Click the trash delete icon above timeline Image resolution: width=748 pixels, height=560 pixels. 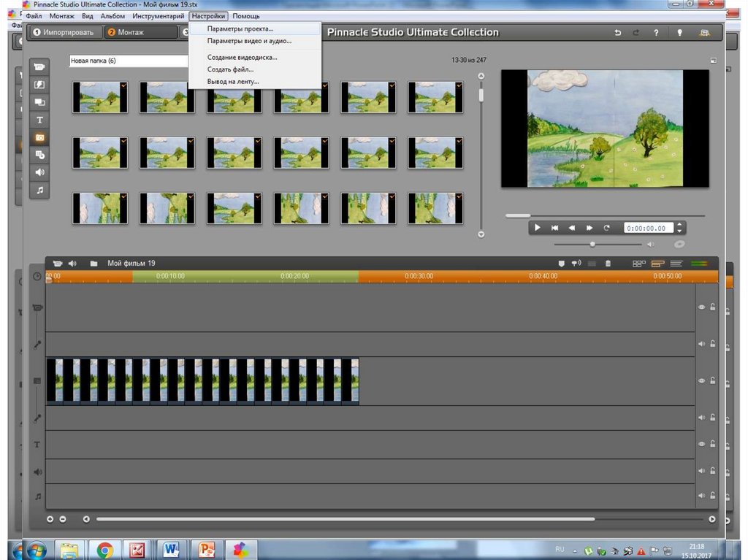[608, 264]
